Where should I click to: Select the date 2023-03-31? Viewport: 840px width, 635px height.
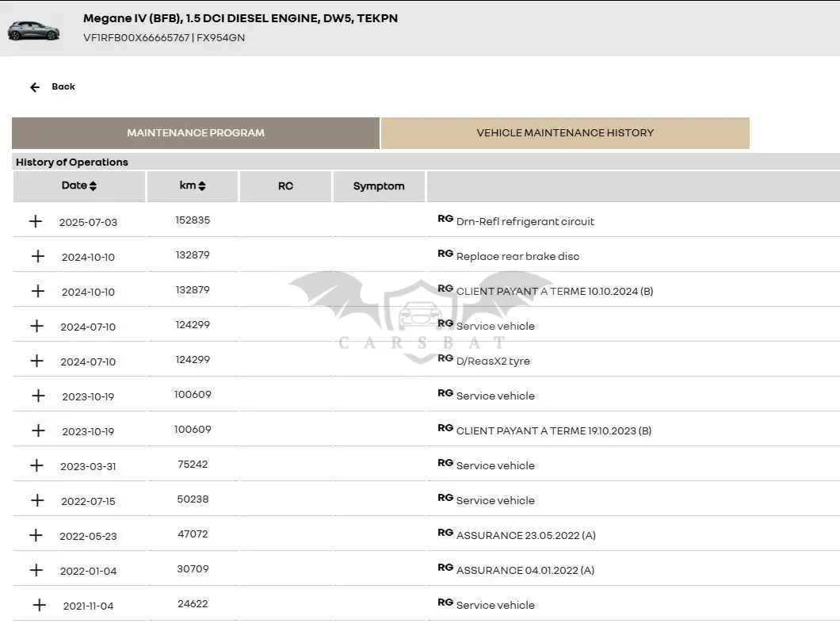88,467
